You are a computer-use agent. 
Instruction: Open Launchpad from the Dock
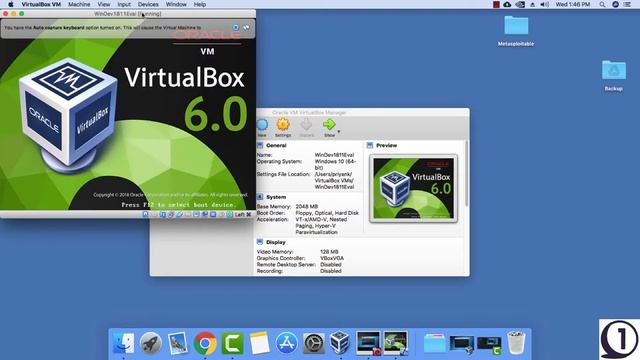click(x=150, y=343)
